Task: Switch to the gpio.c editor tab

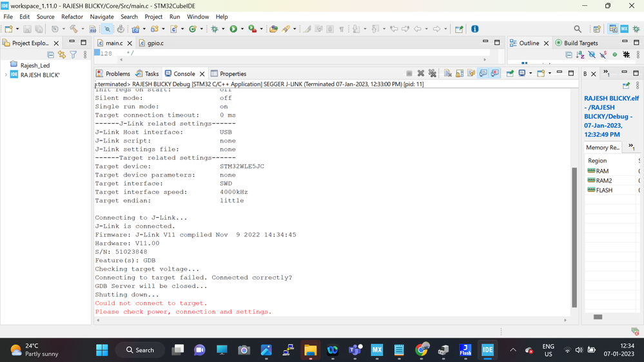Action: pyautogui.click(x=151, y=43)
